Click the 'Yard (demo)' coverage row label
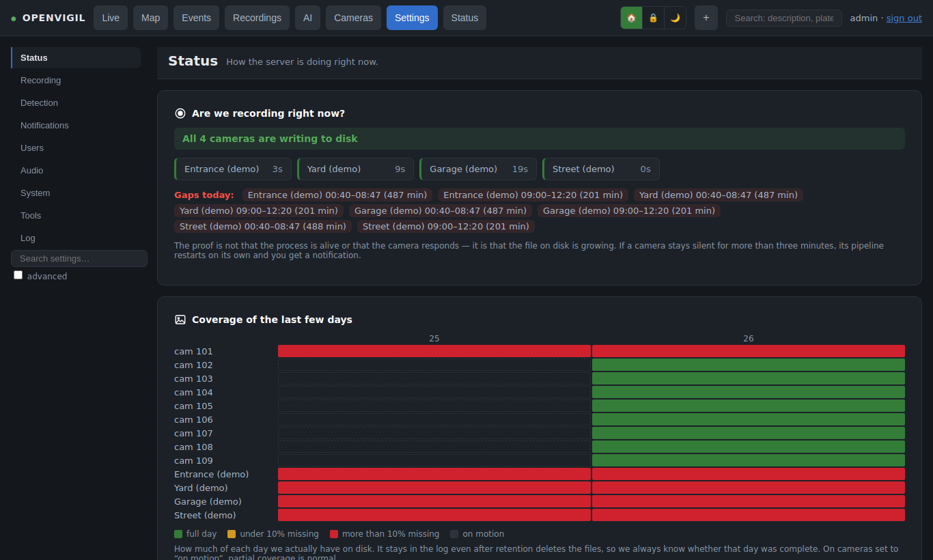The height and width of the screenshot is (560, 933). click(201, 488)
